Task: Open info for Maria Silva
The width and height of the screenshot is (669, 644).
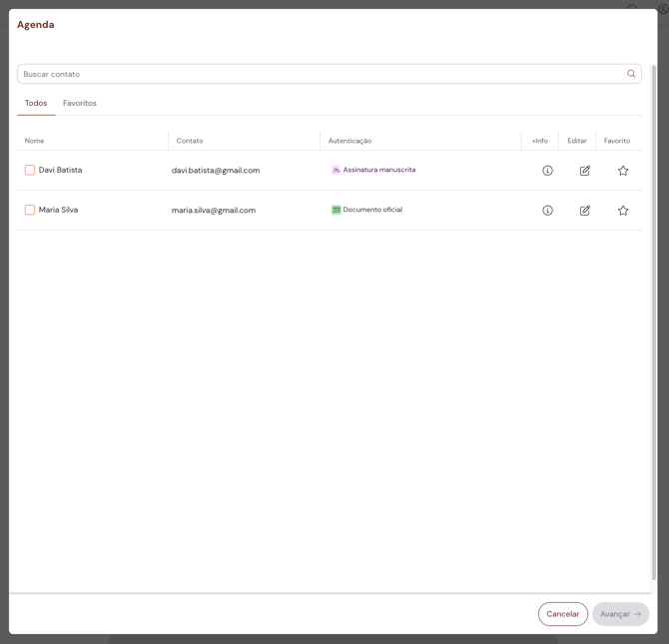Action: click(547, 211)
